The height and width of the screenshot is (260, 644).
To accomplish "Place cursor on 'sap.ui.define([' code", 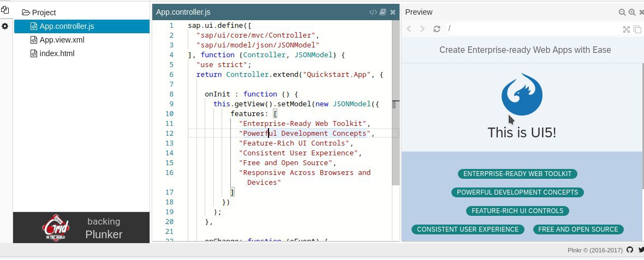I will click(220, 26).
